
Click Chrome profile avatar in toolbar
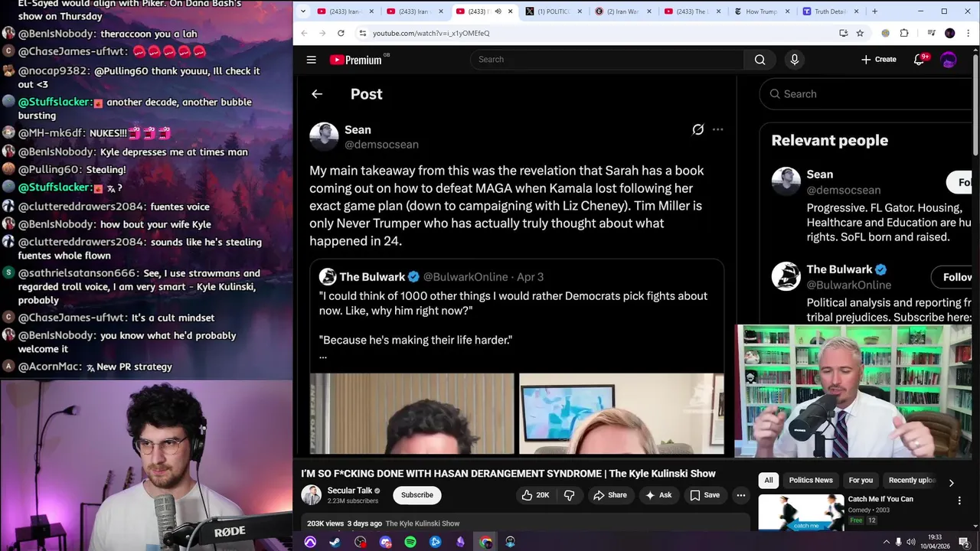949,33
